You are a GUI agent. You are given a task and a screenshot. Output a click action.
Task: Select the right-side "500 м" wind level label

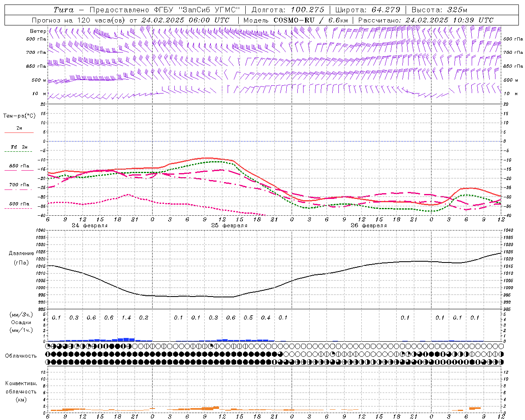[x=510, y=80]
